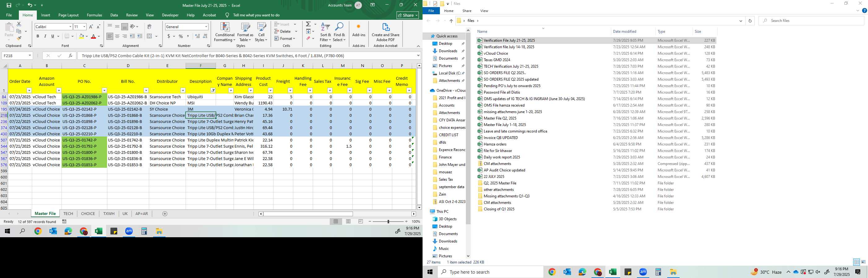Click the Search files box
This screenshot has width=868, height=278.
click(x=811, y=21)
